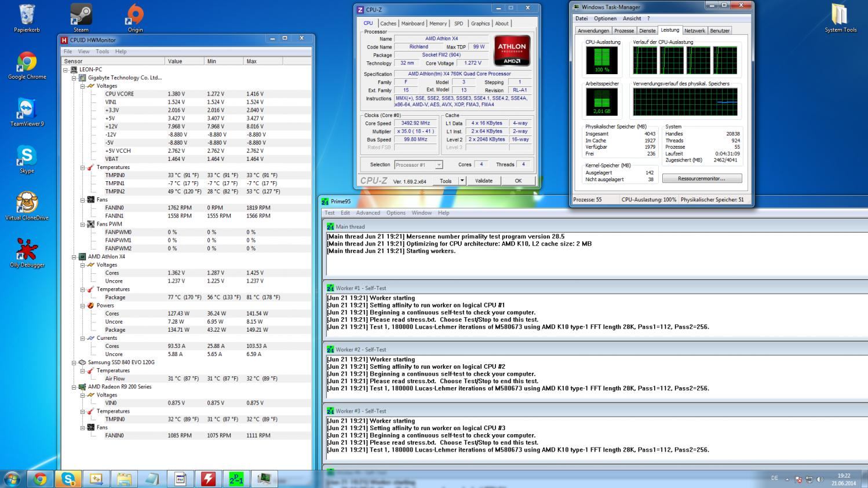Collapse the Powers group under AMD Athlon X4
Viewport: 868px width, 488px height.
(x=82, y=306)
